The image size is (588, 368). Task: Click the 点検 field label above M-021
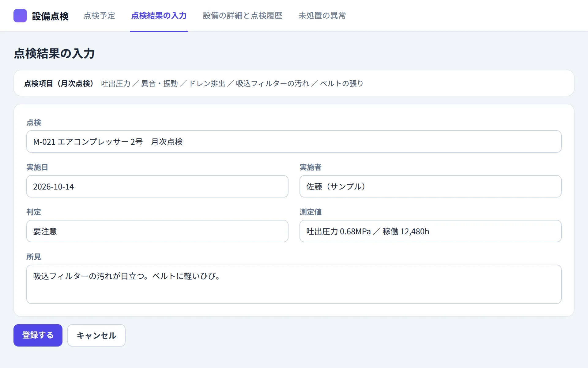34,122
